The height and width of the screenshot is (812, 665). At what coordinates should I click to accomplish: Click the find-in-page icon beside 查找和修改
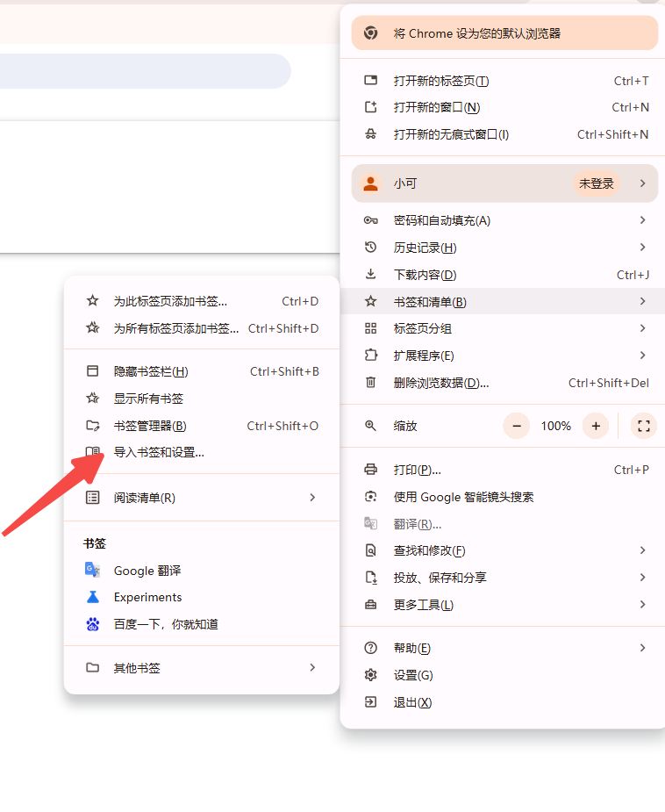pos(370,550)
